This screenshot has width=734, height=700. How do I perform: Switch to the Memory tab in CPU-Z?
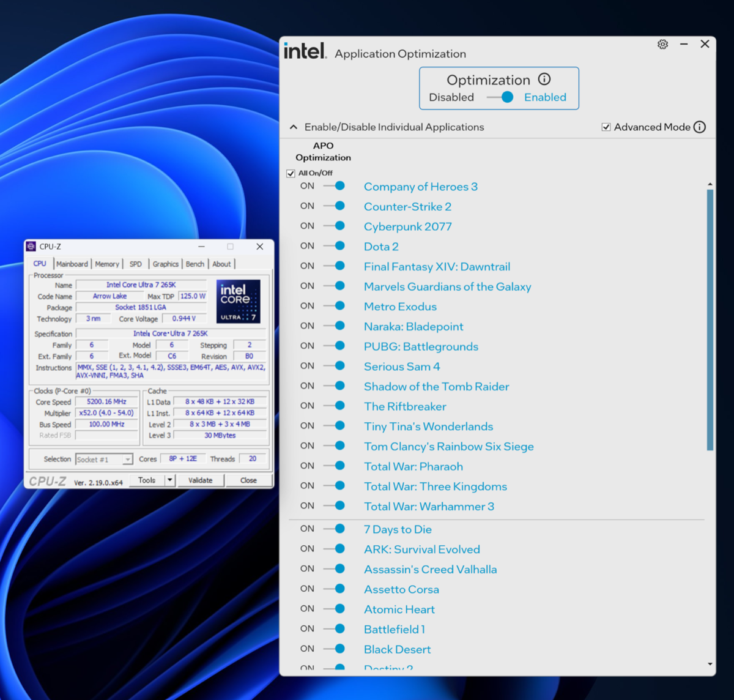[x=107, y=264]
